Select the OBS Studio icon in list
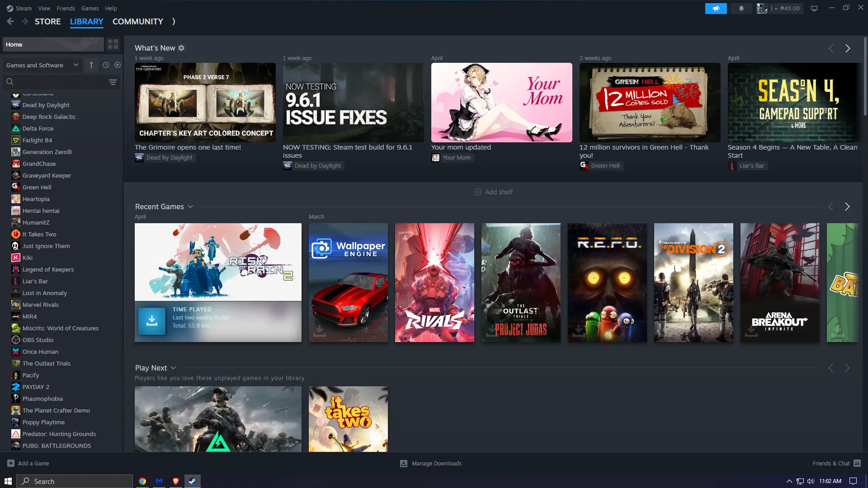 pos(16,340)
